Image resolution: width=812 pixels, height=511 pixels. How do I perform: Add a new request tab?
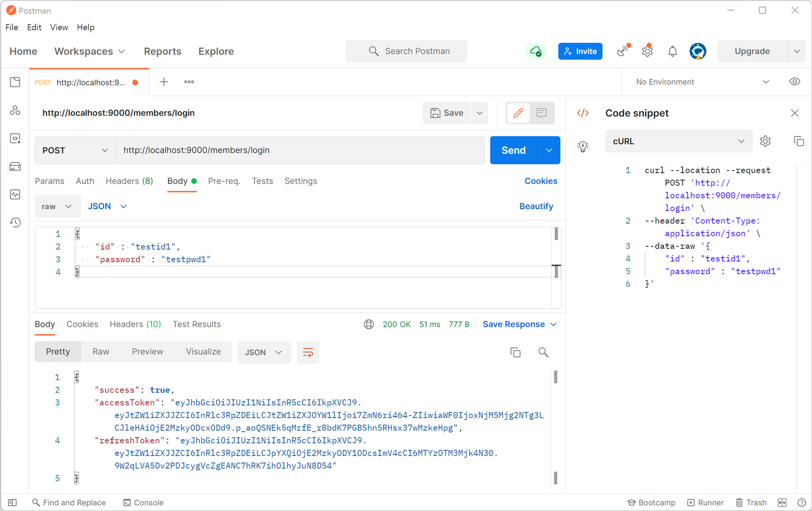pos(164,82)
